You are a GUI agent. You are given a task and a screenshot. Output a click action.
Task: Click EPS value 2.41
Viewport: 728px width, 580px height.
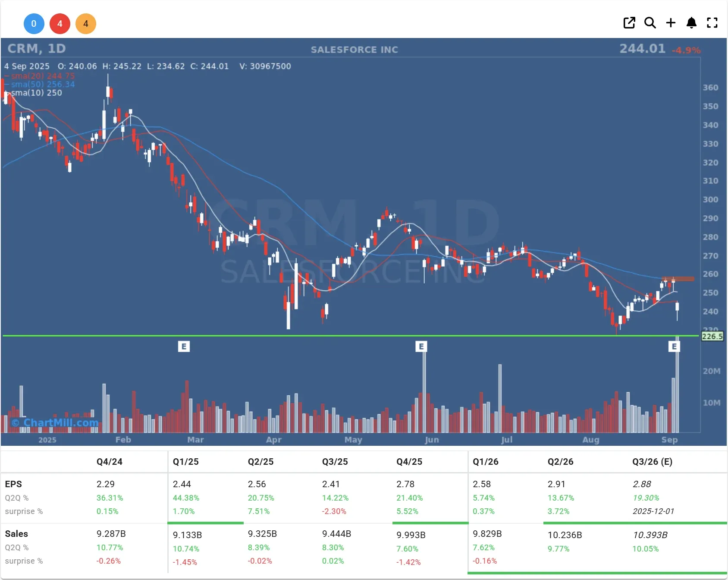(331, 484)
